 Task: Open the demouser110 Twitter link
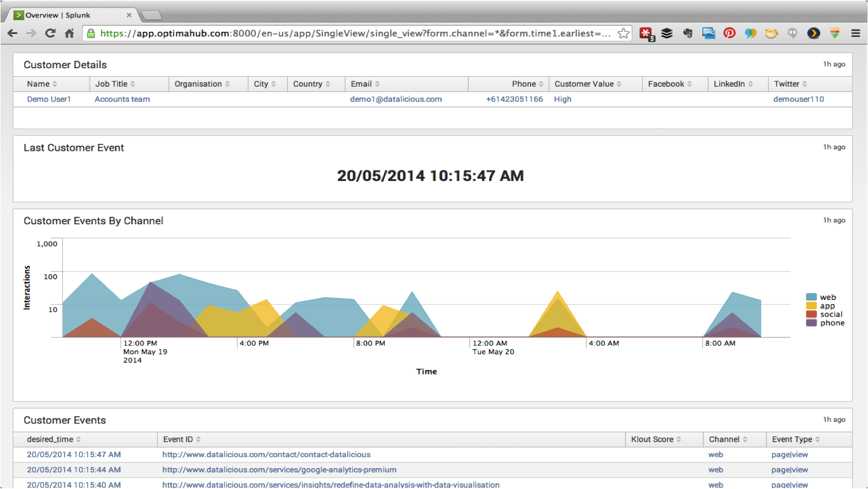799,99
